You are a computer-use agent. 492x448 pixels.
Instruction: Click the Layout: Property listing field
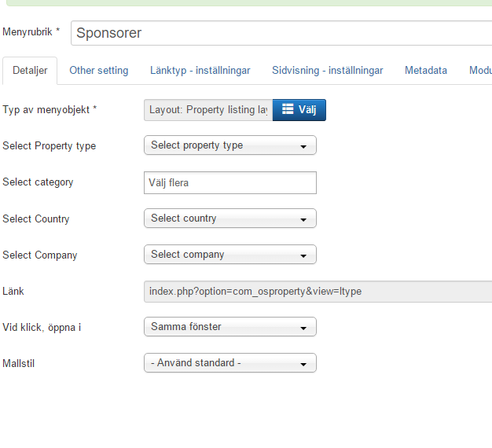point(208,110)
